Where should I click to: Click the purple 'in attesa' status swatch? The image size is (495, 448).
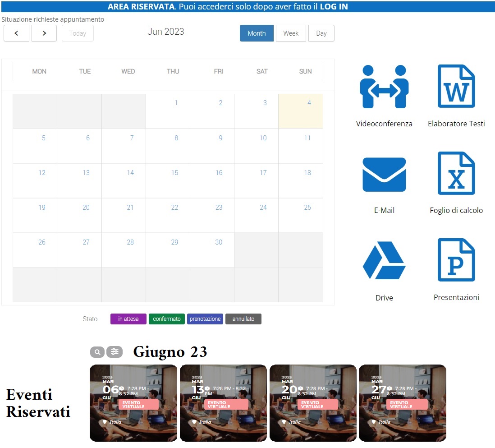point(128,319)
